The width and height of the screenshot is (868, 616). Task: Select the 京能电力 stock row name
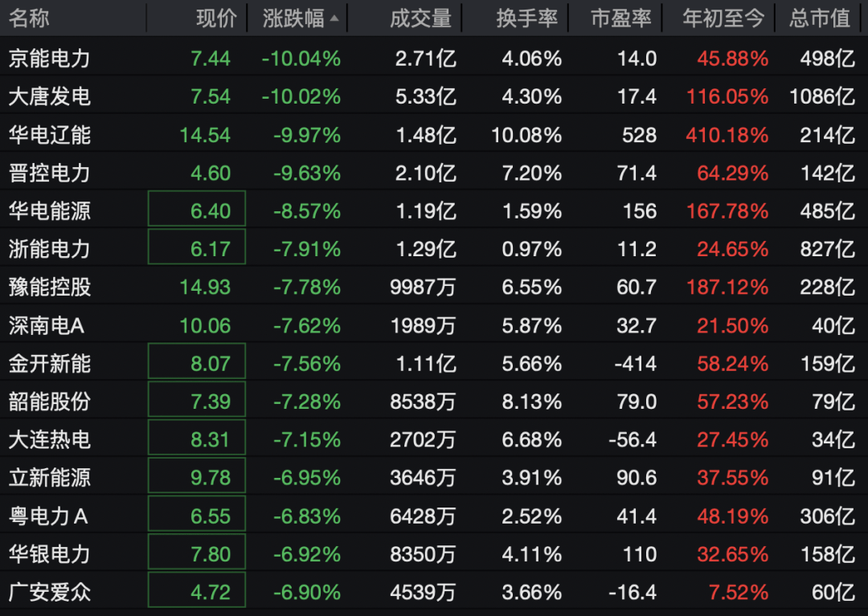pos(49,59)
